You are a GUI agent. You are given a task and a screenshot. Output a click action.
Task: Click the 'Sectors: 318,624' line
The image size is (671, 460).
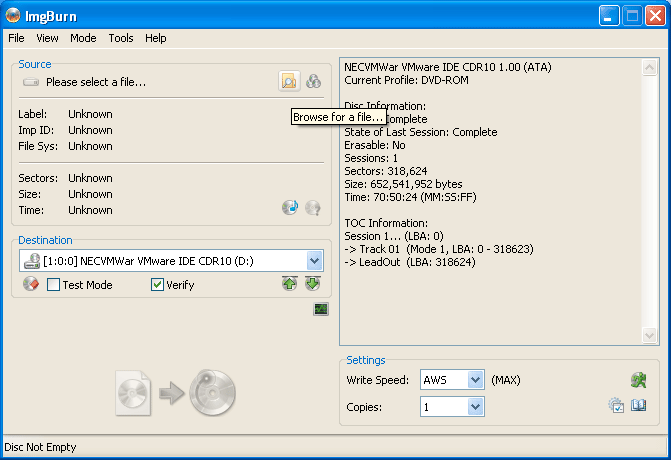[x=386, y=171]
